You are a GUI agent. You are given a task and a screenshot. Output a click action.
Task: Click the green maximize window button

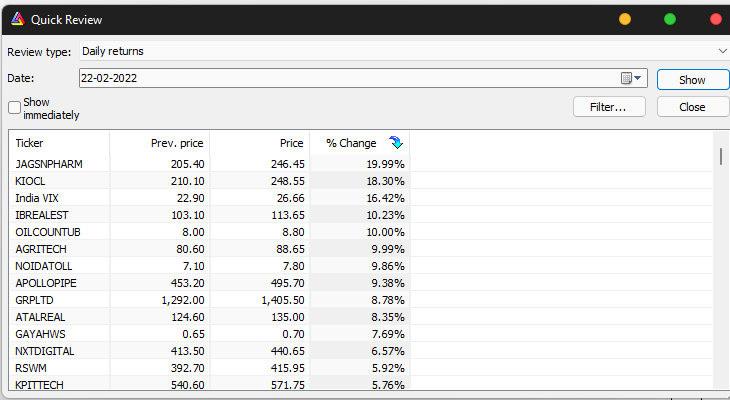click(670, 19)
